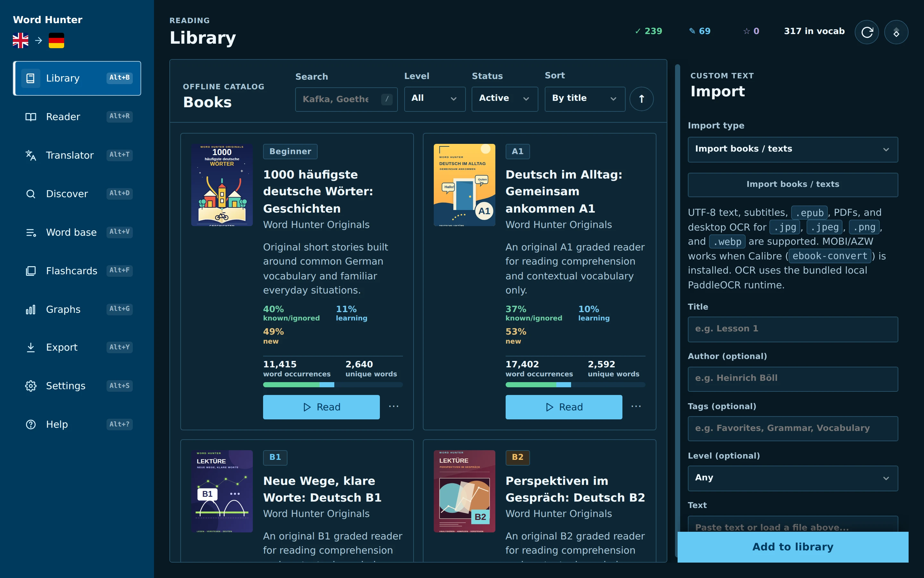Open the Flashcards section
Viewport: 924px width, 578px height.
[77, 271]
